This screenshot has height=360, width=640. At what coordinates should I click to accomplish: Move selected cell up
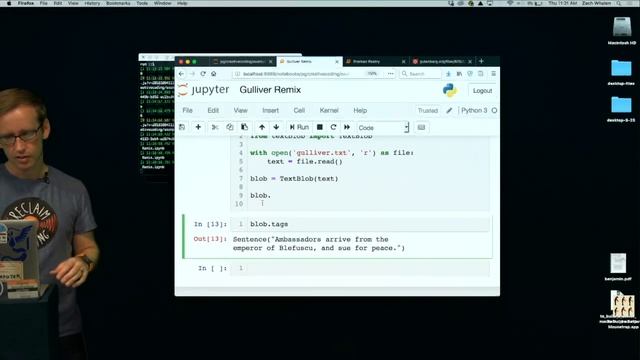tap(262, 127)
